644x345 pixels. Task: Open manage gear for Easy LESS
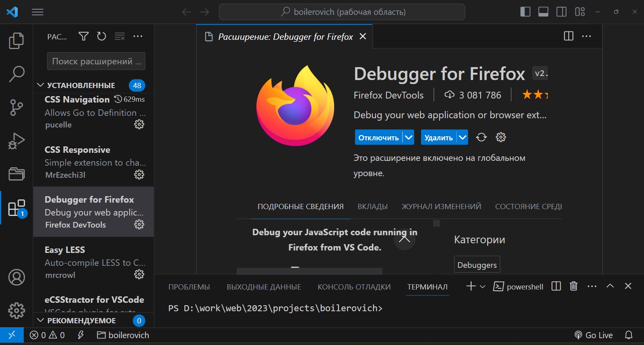pos(139,274)
